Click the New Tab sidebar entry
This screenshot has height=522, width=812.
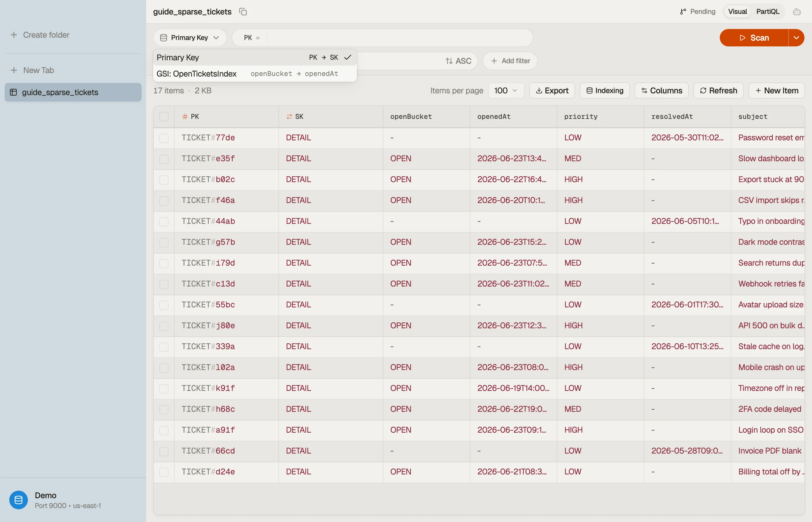tap(38, 70)
